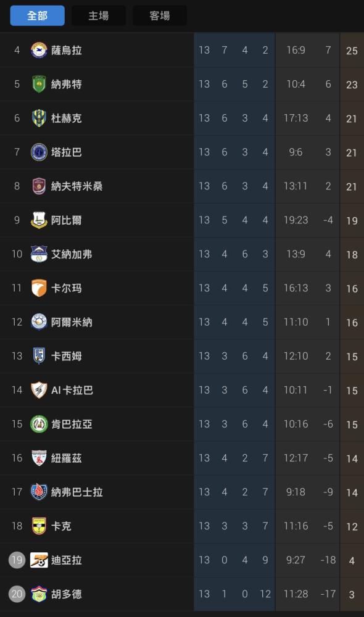Click the 卡尔玛 orange shield logo
The width and height of the screenshot is (364, 617).
pos(39,288)
